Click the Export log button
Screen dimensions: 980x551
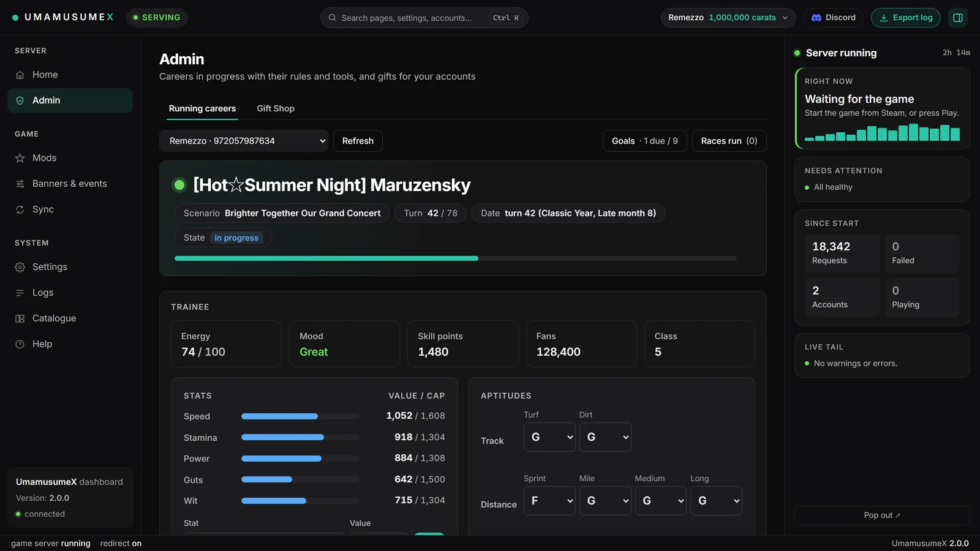pyautogui.click(x=906, y=18)
